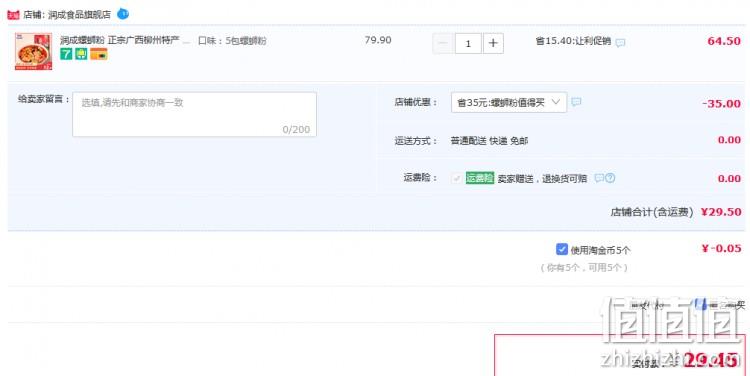The width and height of the screenshot is (750, 376).
Task: Select the （你有5个，可用5个） coin note
Action: 584,267
